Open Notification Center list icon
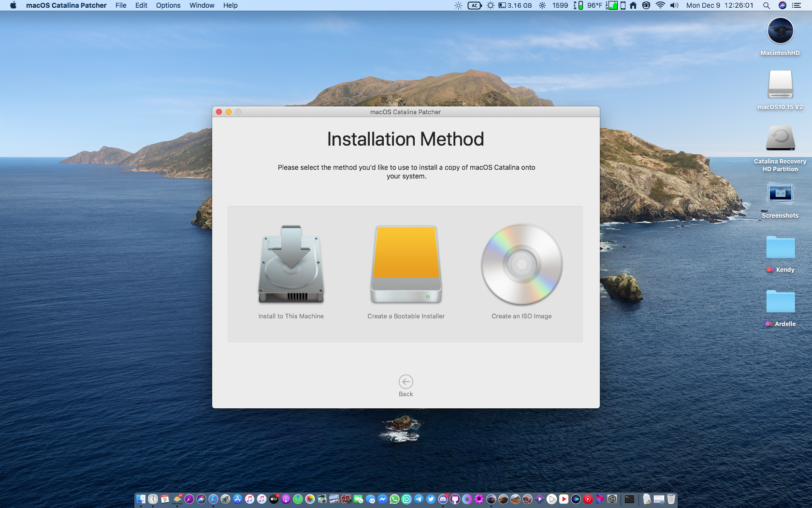The height and width of the screenshot is (508, 812). (x=797, y=5)
